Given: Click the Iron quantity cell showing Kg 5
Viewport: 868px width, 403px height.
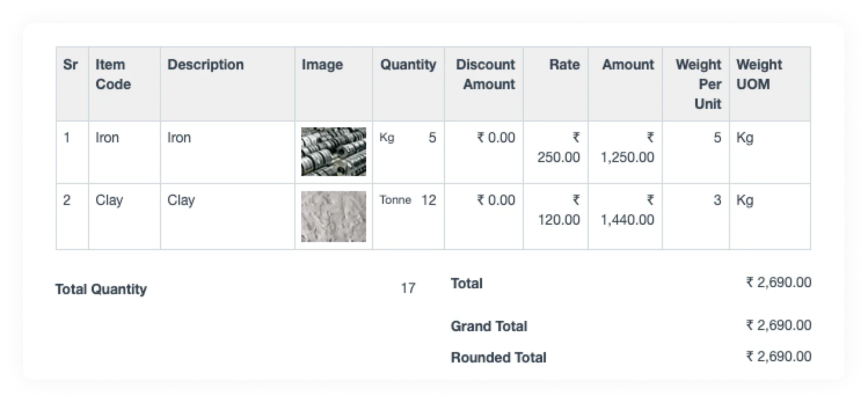Looking at the screenshot, I should tap(408, 138).
